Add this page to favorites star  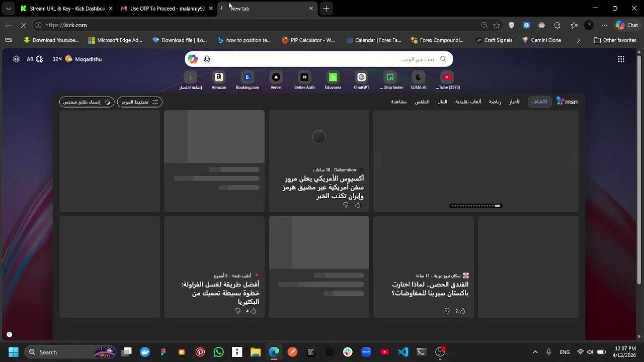click(497, 25)
